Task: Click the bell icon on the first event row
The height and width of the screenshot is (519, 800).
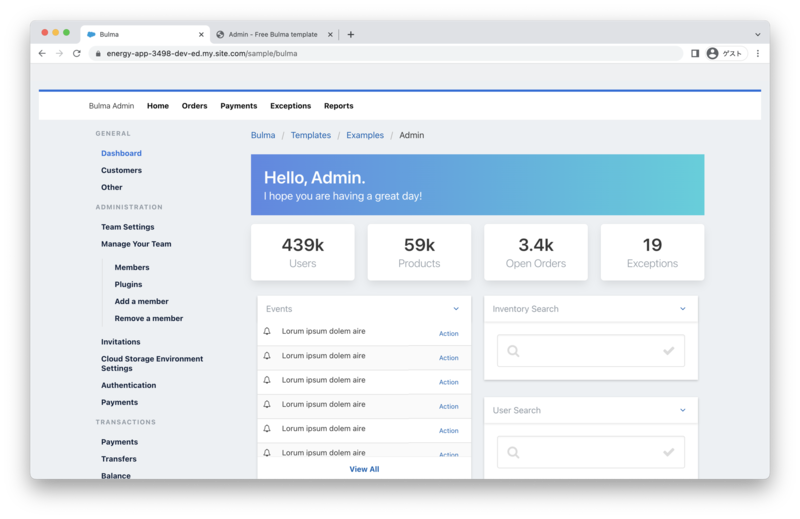Action: click(x=267, y=331)
